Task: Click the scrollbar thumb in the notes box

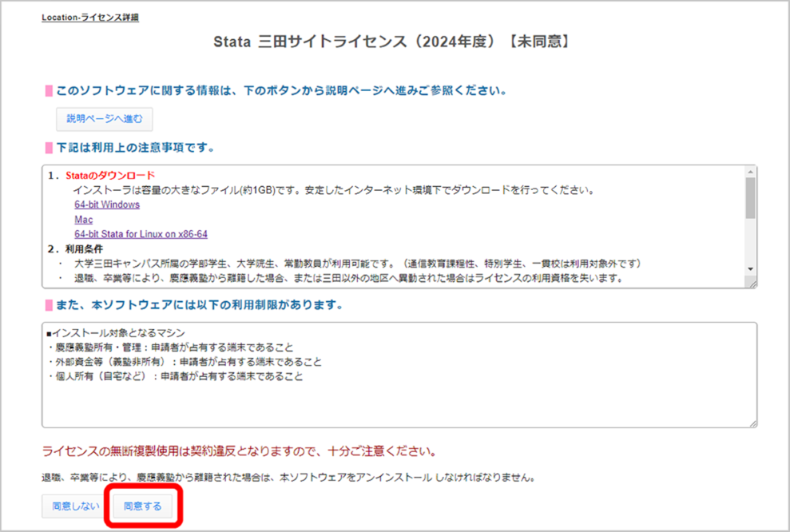Action: (751, 197)
